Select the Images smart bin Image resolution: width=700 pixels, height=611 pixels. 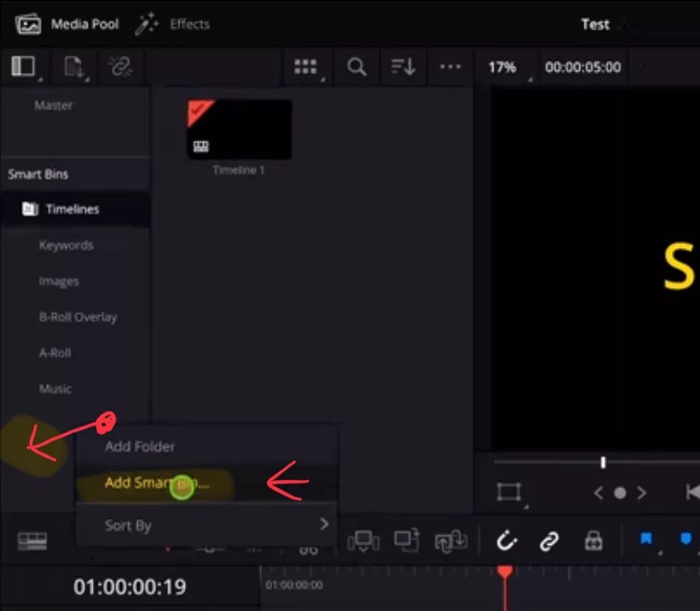click(59, 282)
